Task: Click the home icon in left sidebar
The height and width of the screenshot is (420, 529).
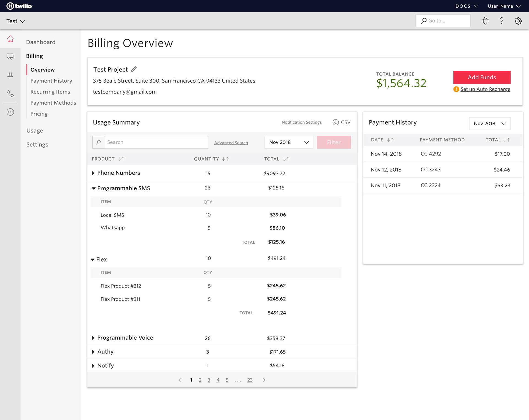Action: click(x=10, y=39)
